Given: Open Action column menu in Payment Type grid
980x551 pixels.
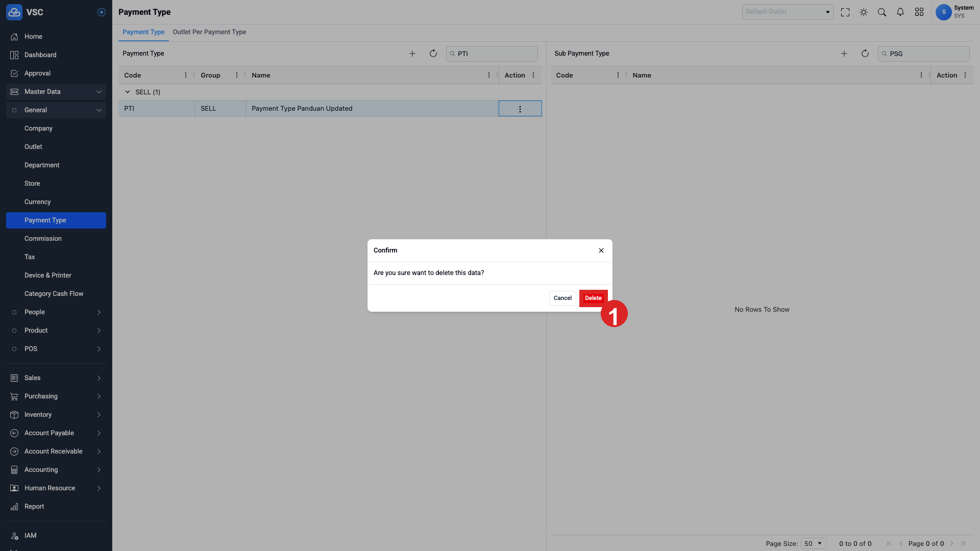Looking at the screenshot, I should pyautogui.click(x=533, y=75).
